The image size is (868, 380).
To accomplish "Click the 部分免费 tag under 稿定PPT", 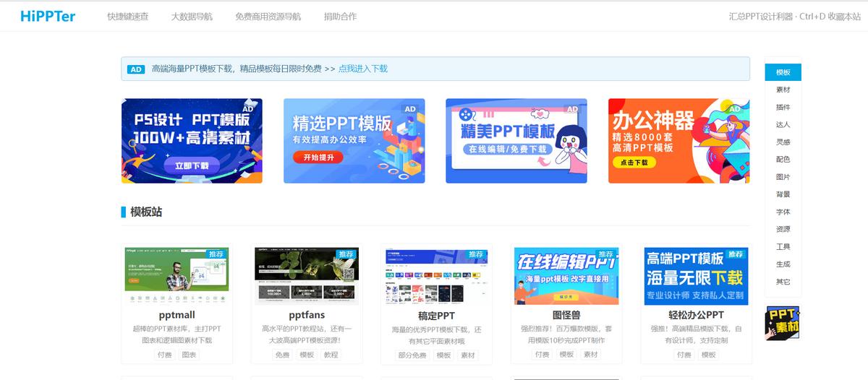I will coord(412,355).
